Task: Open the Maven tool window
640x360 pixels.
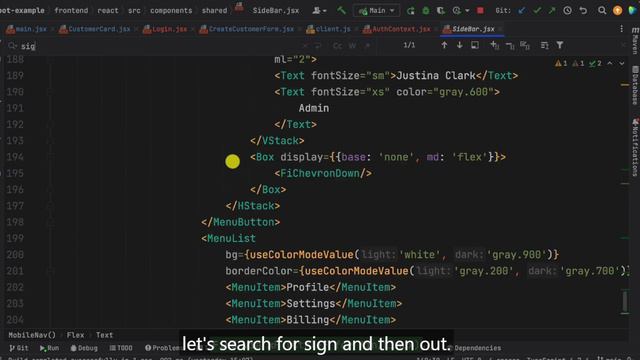Action: pos(635,41)
